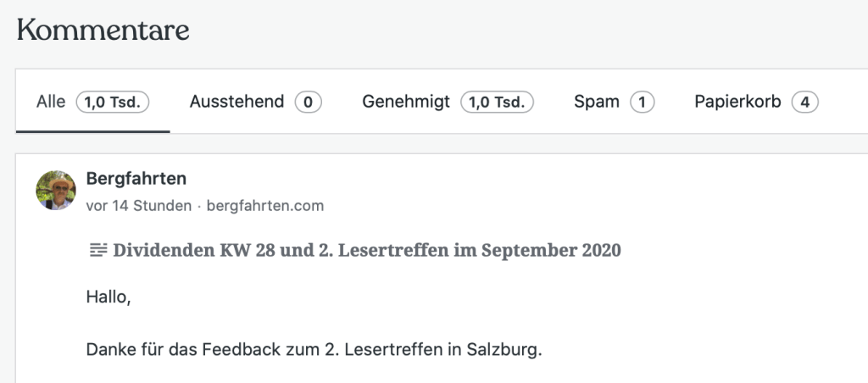Image resolution: width=868 pixels, height=383 pixels.
Task: Show Genehmigt comments
Action: (406, 103)
